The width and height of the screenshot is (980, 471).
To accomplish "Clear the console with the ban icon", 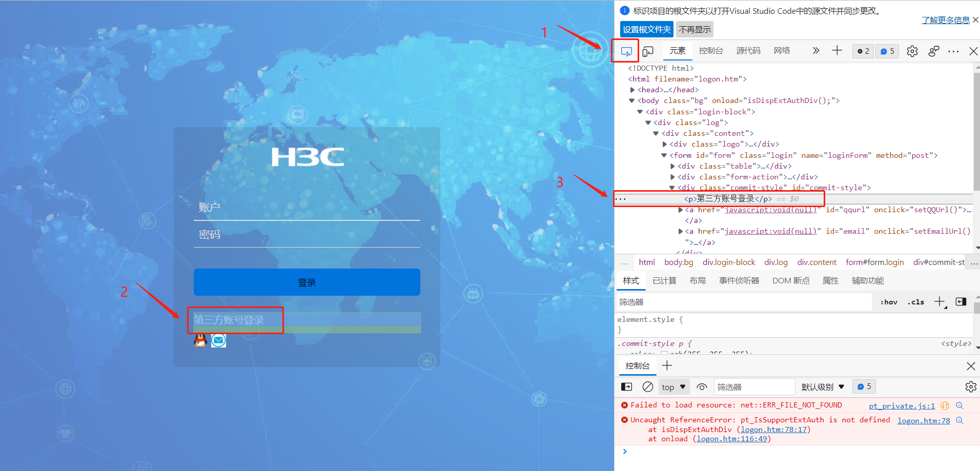I will click(648, 387).
